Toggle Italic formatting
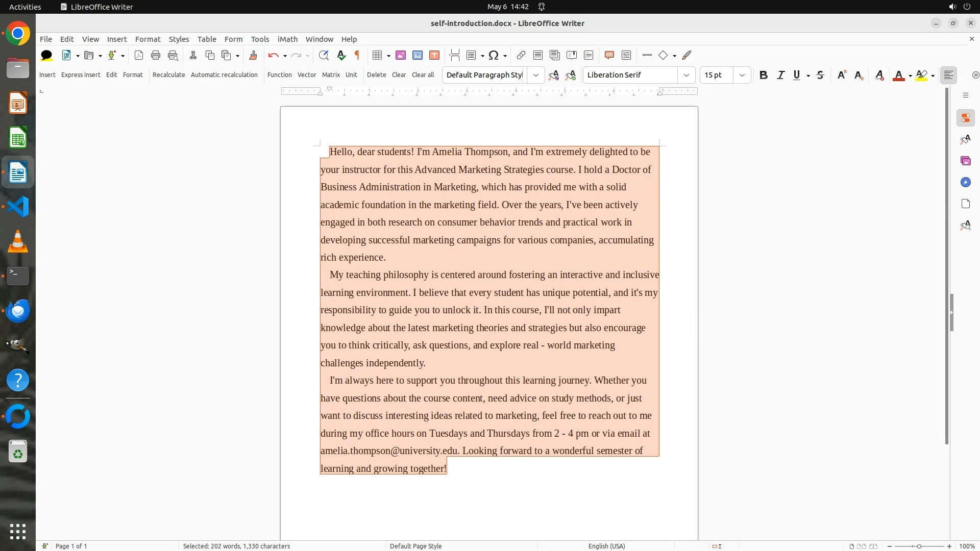980x551 pixels. click(780, 75)
